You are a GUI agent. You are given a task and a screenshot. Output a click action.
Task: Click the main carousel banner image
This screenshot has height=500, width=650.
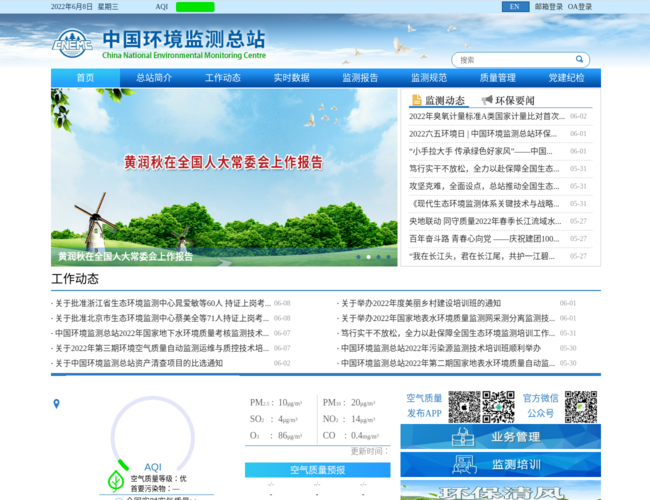(x=224, y=177)
